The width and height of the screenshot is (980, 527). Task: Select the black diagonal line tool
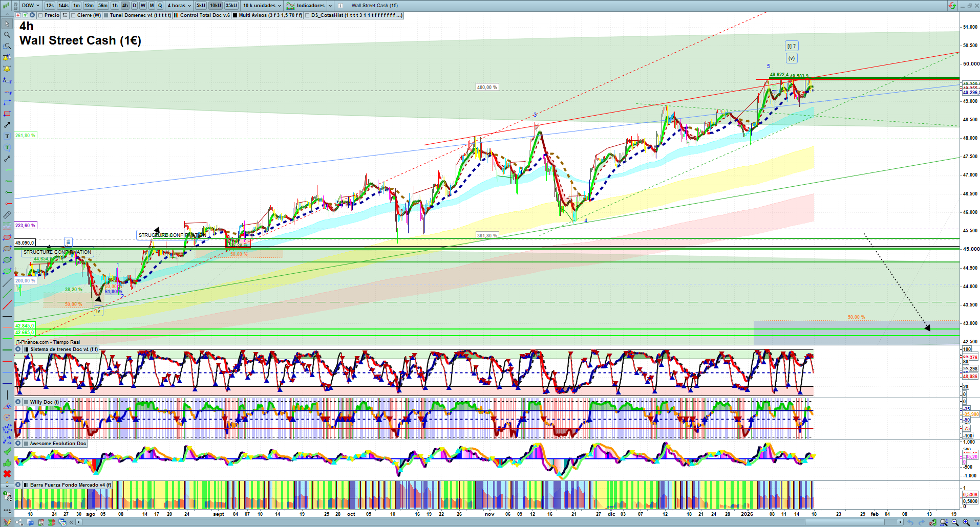click(7, 282)
